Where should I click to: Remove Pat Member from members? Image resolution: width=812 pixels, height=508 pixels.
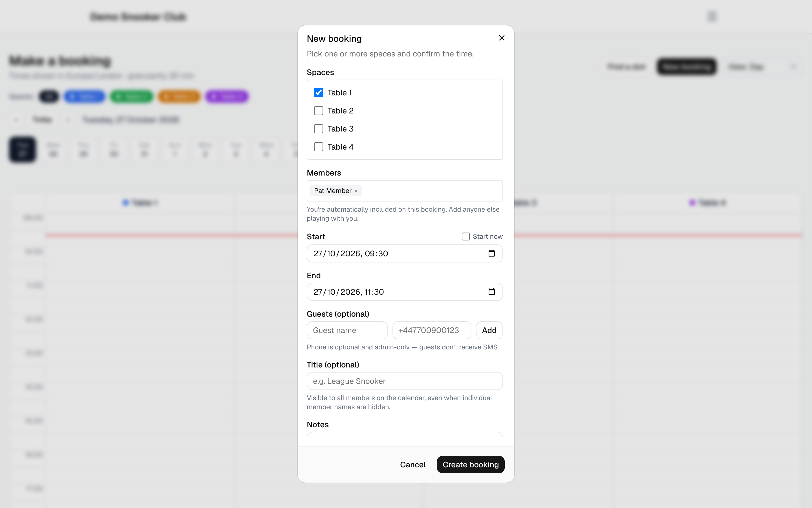tap(356, 191)
